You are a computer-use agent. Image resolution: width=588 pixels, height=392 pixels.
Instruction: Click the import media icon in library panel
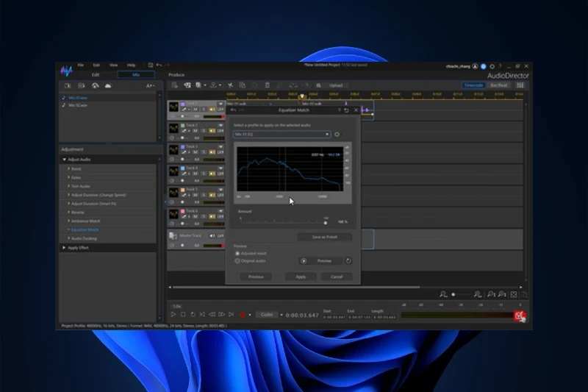[x=68, y=85]
